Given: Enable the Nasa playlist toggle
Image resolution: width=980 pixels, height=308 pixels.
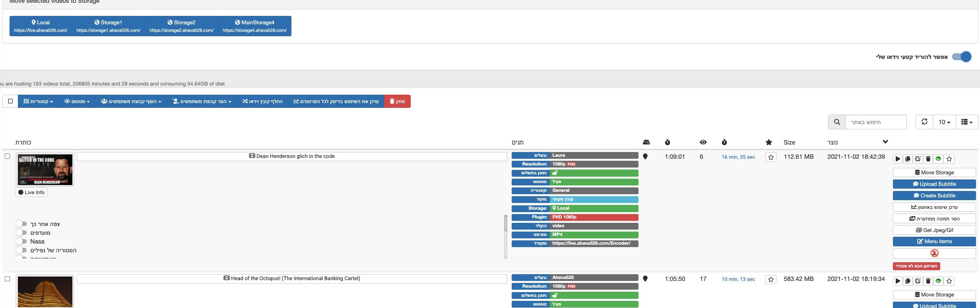Looking at the screenshot, I should tap(21, 241).
